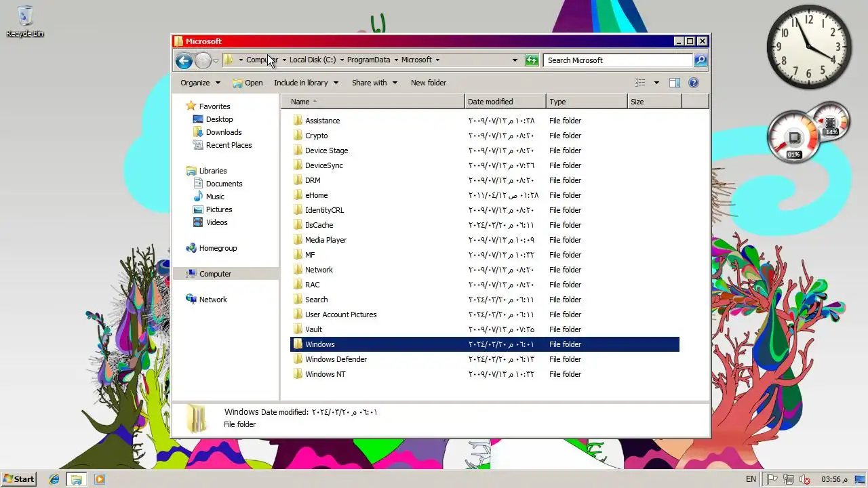The height and width of the screenshot is (488, 868).
Task: Sort by the Type column header
Action: (x=587, y=102)
